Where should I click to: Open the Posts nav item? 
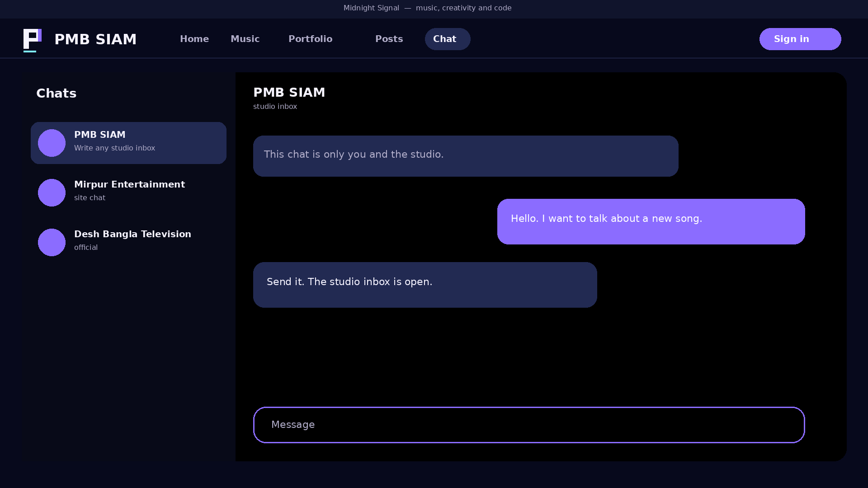point(389,39)
